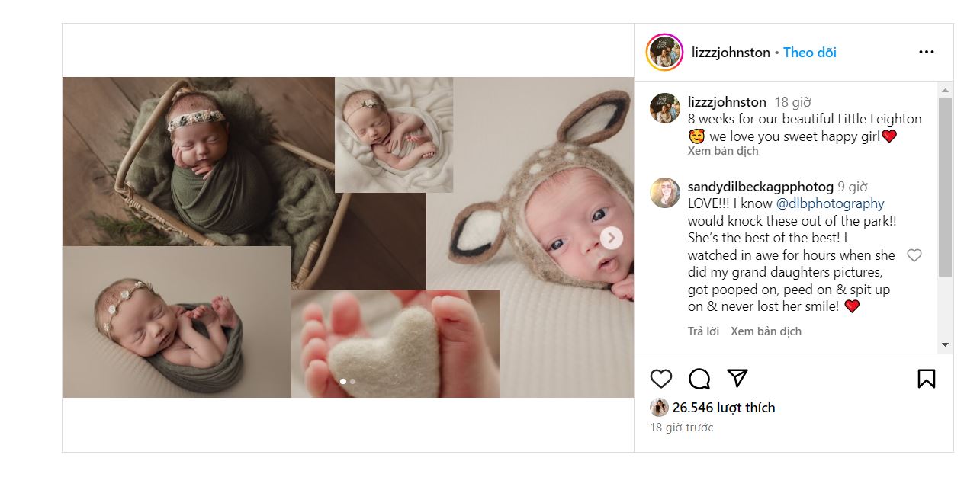
Task: Like sandydilbeckagpphotog's comment
Action: click(914, 255)
